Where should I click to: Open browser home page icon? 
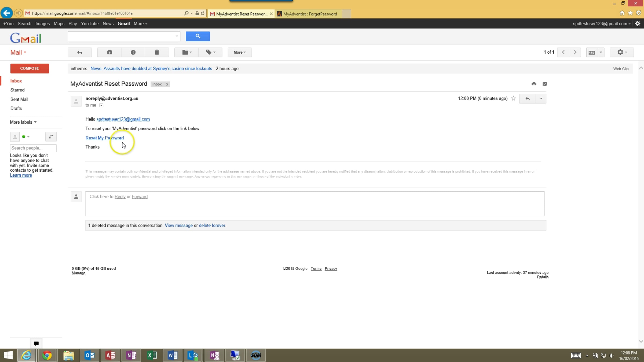tap(622, 13)
